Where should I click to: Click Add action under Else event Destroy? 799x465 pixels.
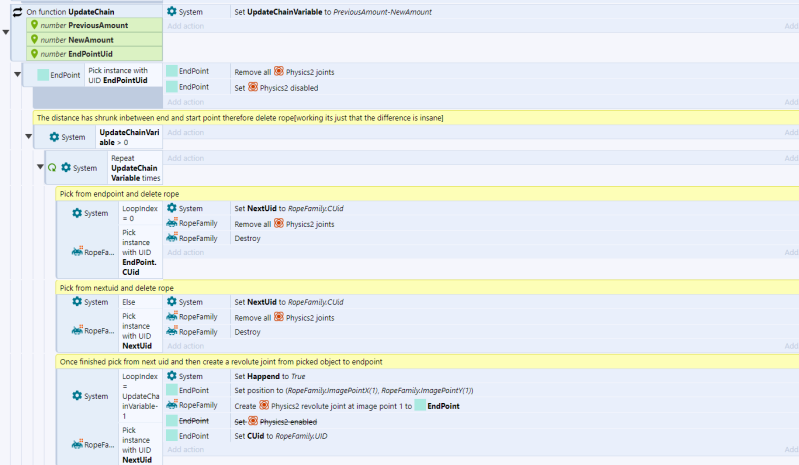click(x=185, y=346)
